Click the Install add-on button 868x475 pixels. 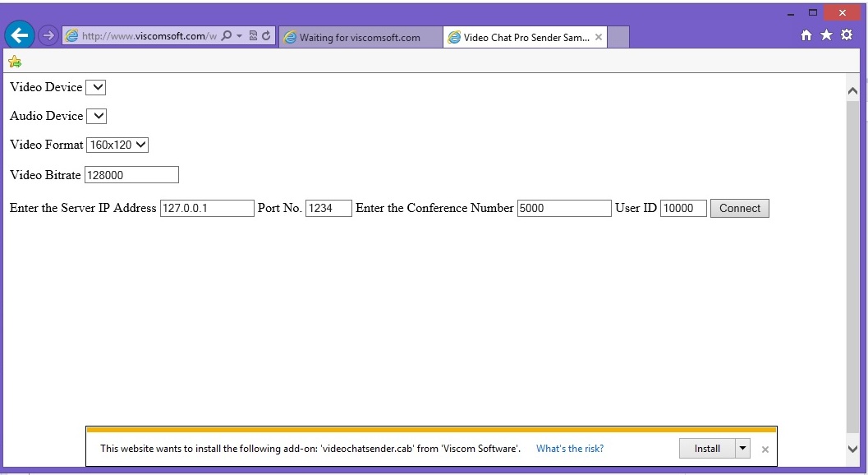(x=706, y=449)
